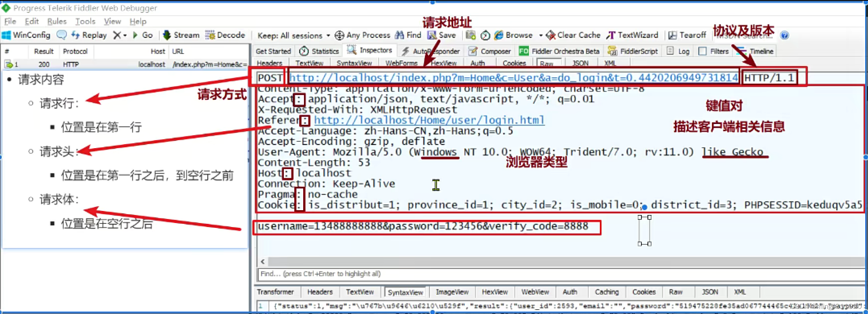The image size is (868, 314).
Task: Open the Fiddler Orchestra Beta tab
Action: pos(559,51)
